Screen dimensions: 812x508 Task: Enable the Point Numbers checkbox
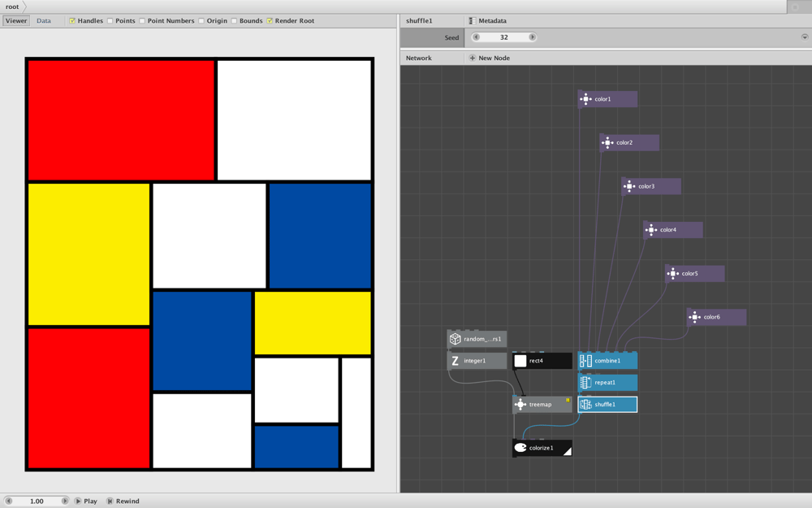pos(142,21)
